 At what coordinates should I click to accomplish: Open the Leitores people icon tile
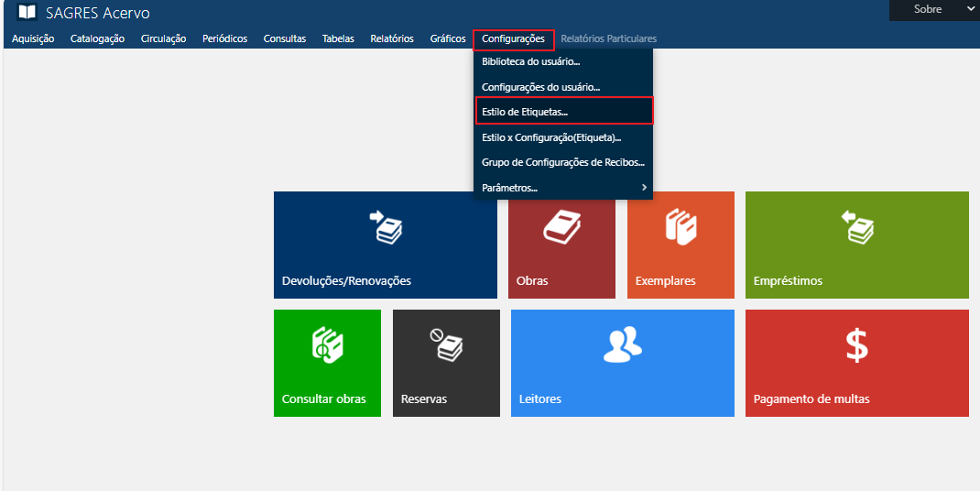[622, 344]
